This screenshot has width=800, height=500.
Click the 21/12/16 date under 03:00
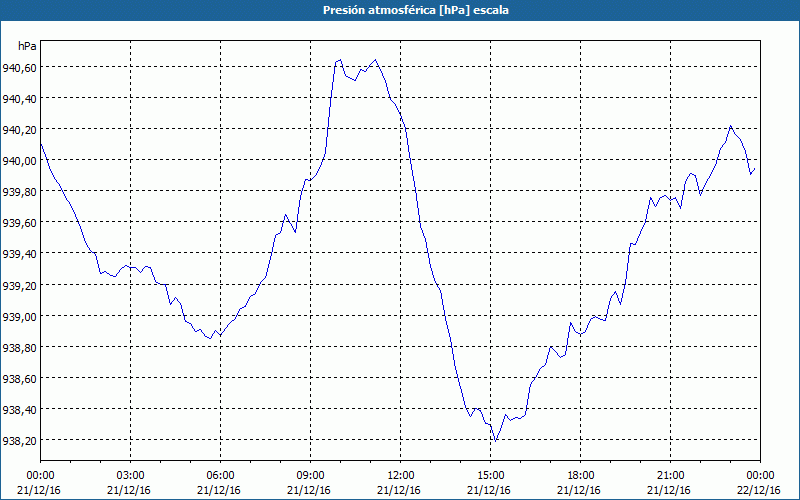point(129,490)
